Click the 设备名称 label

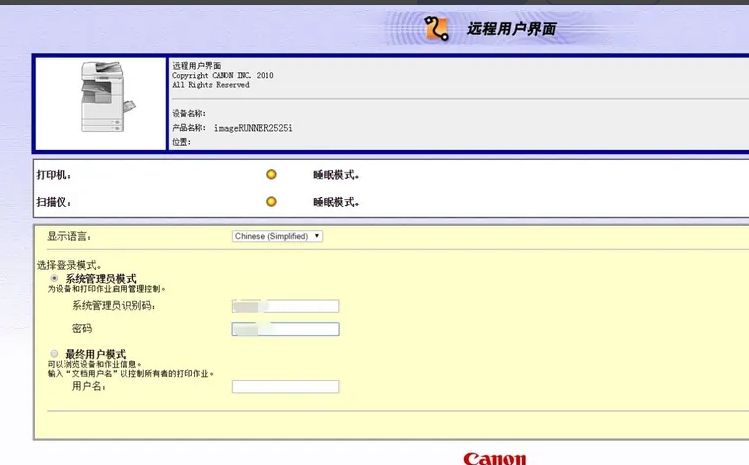click(x=189, y=113)
